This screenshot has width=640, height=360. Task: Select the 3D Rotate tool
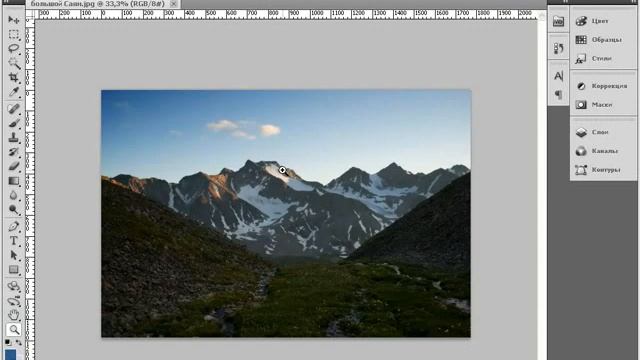click(x=14, y=286)
